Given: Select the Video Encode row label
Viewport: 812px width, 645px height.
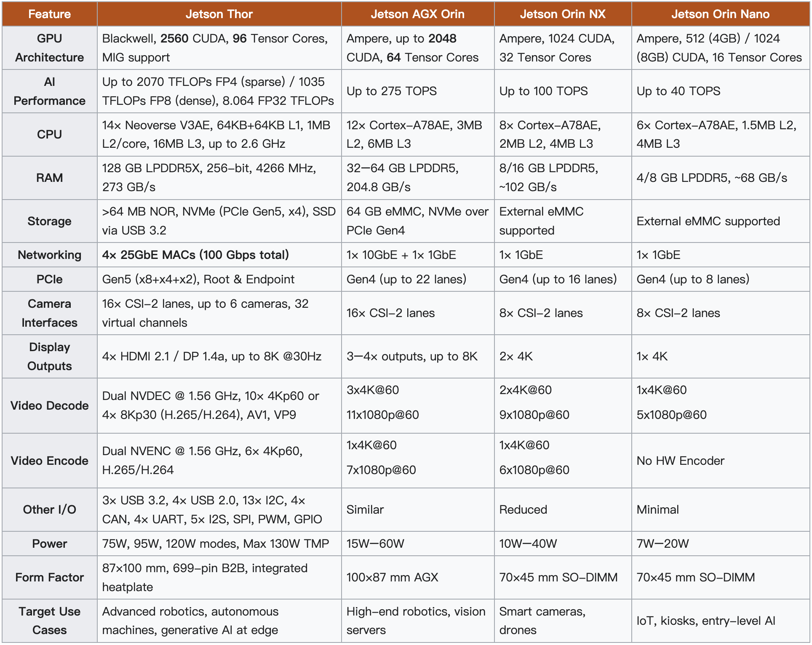Looking at the screenshot, I should pyautogui.click(x=49, y=461).
